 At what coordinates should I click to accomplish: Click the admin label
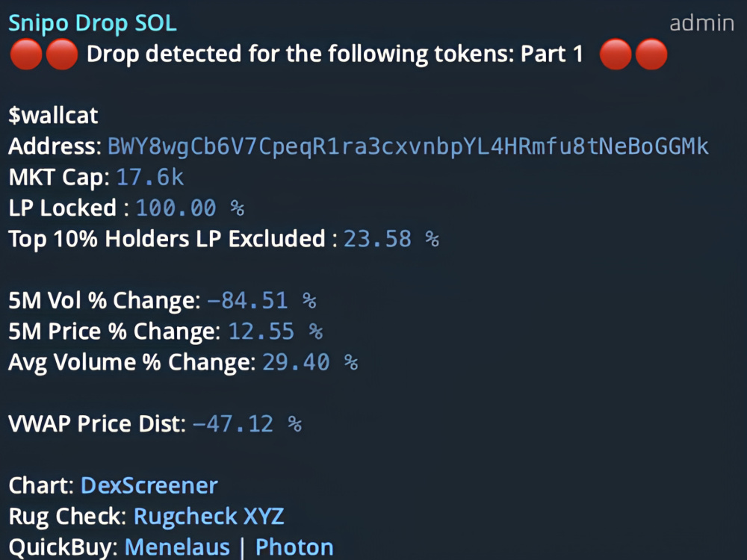pos(701,23)
